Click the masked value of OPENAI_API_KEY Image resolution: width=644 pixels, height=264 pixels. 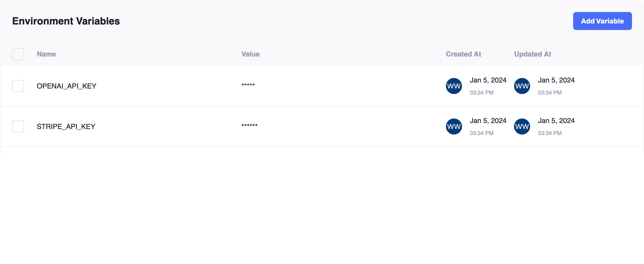[248, 85]
